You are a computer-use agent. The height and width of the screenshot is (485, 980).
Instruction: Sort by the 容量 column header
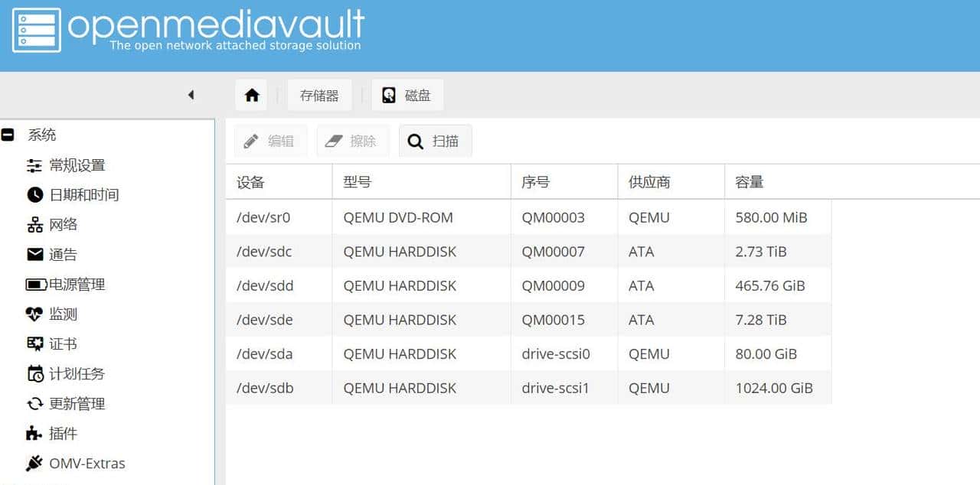coord(750,182)
